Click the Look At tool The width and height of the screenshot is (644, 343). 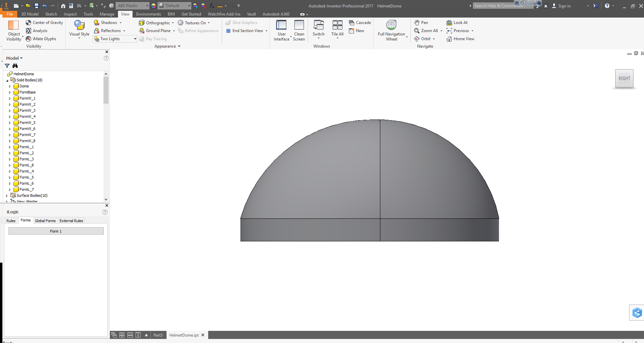(x=457, y=23)
